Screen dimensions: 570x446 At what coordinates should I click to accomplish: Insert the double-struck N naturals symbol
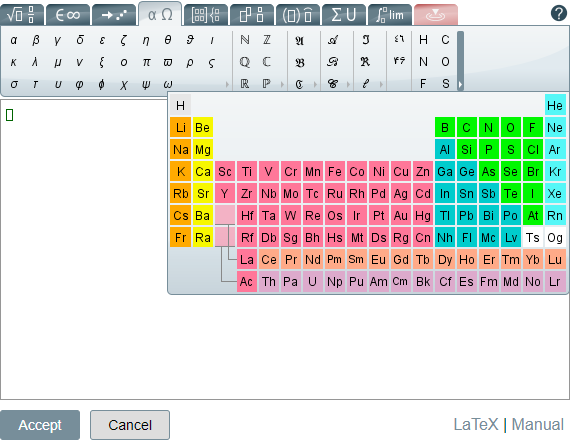point(245,40)
